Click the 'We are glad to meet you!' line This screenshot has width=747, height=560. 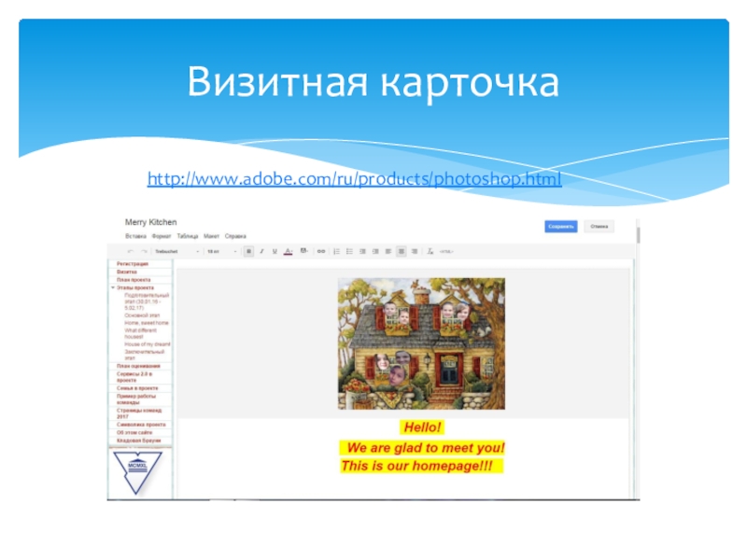pos(422,448)
